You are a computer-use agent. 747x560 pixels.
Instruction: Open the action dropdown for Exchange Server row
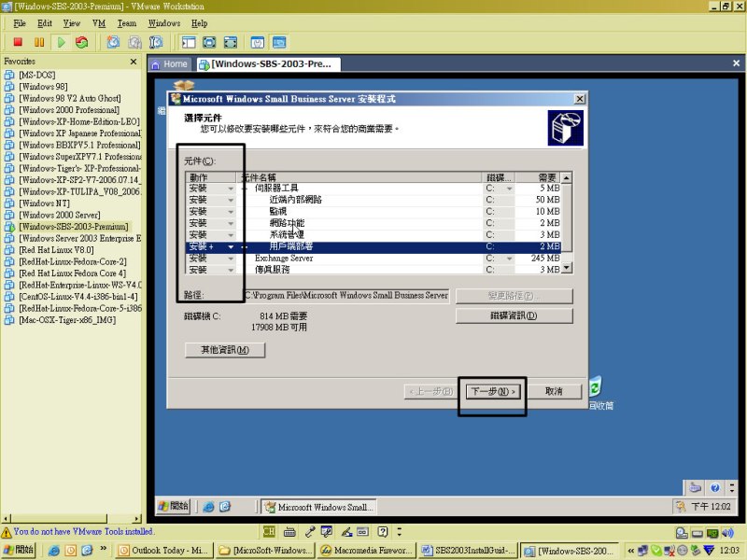tap(231, 259)
